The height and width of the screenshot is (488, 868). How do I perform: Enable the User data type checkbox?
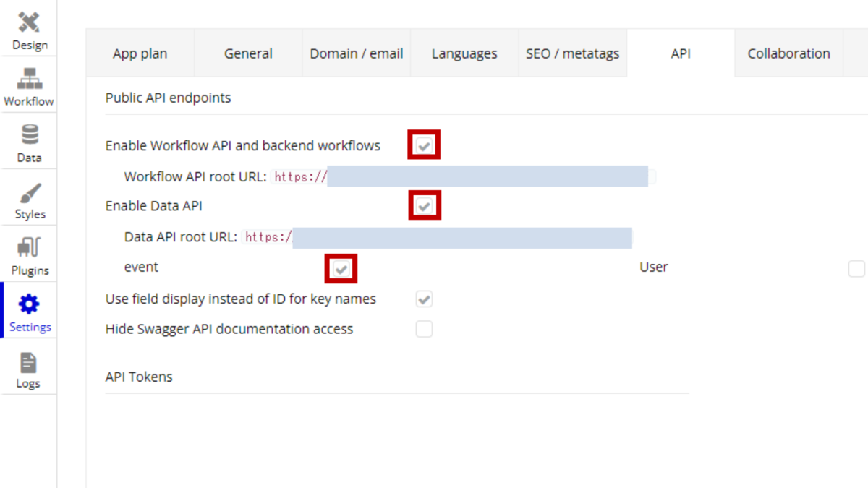pos(856,269)
